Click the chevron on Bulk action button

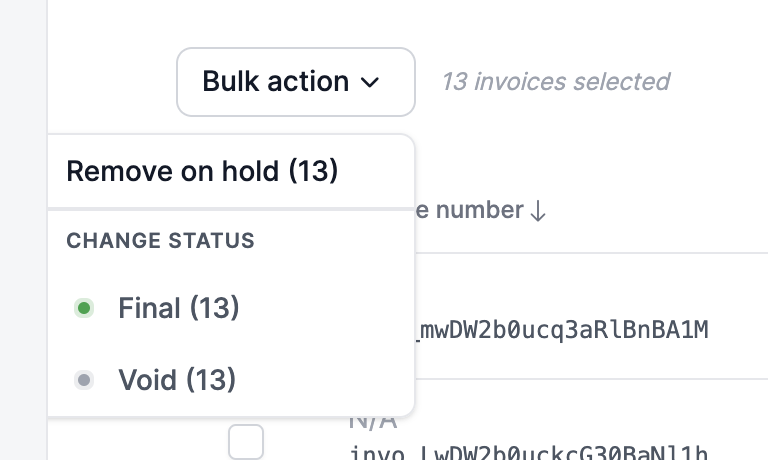coord(371,82)
